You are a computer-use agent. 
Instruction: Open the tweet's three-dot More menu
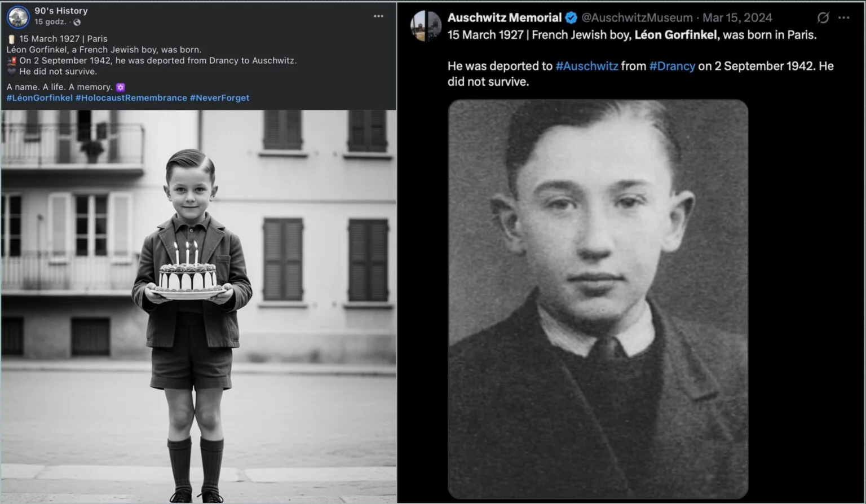843,17
